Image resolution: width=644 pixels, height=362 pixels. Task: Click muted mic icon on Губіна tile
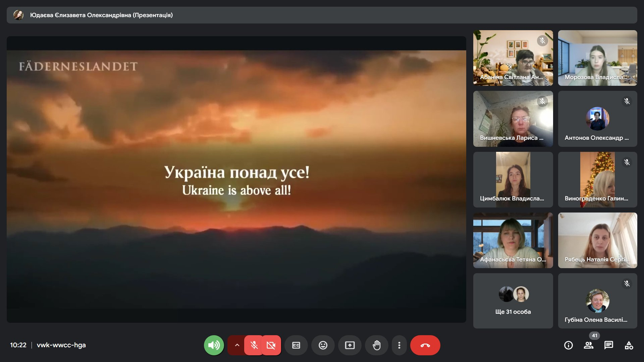(627, 284)
